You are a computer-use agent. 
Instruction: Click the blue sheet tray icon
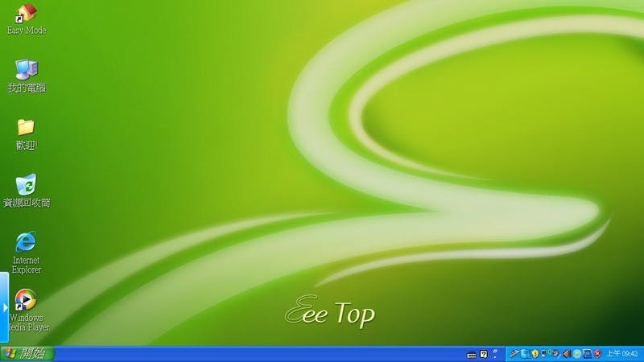(x=525, y=354)
